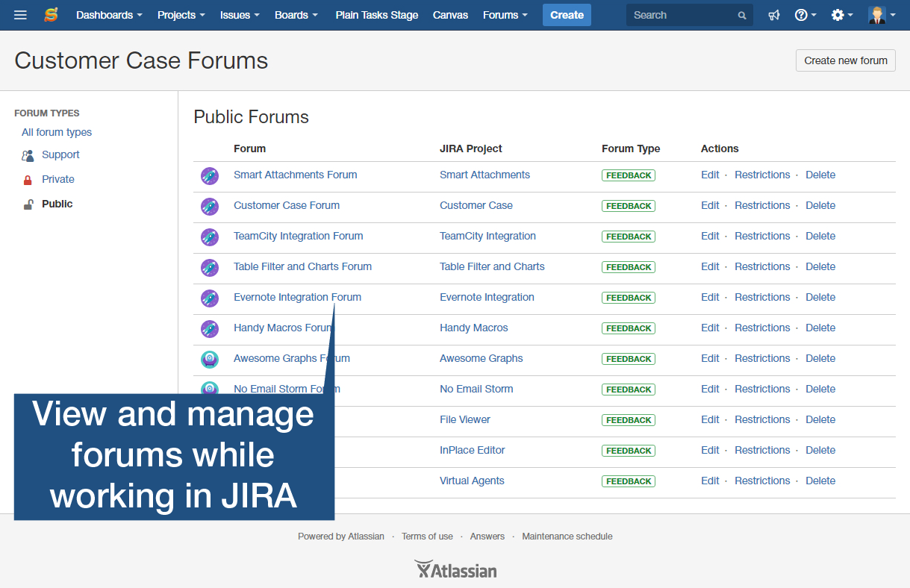
Task: Delete the Handy Macros Forum
Action: [x=820, y=328]
